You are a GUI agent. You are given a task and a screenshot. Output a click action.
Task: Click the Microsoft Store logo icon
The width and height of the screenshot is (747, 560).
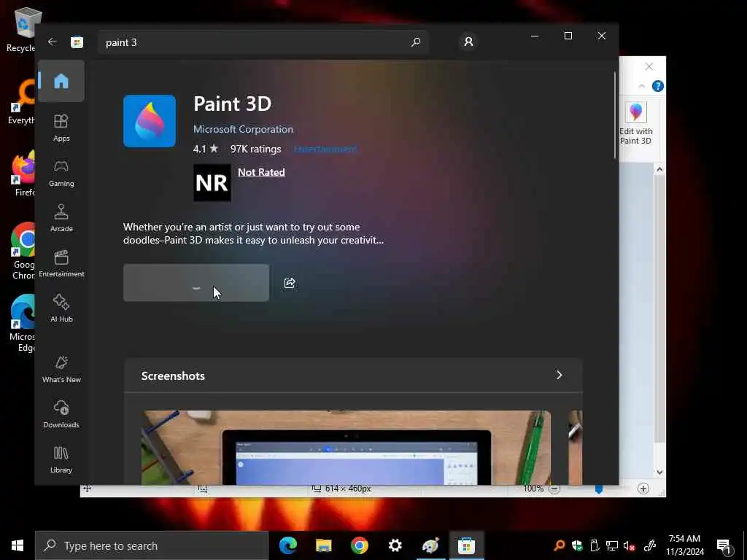[77, 42]
